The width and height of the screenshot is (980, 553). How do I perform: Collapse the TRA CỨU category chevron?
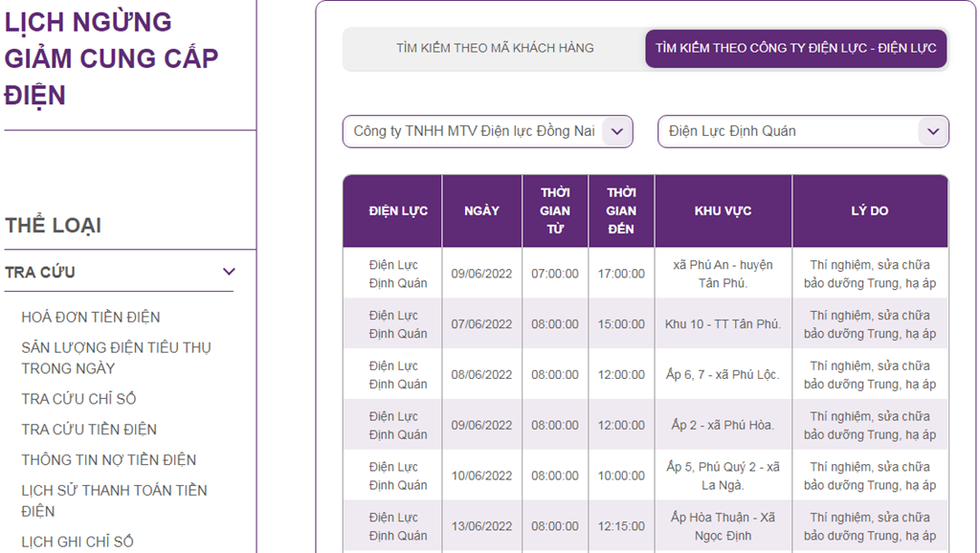(228, 272)
